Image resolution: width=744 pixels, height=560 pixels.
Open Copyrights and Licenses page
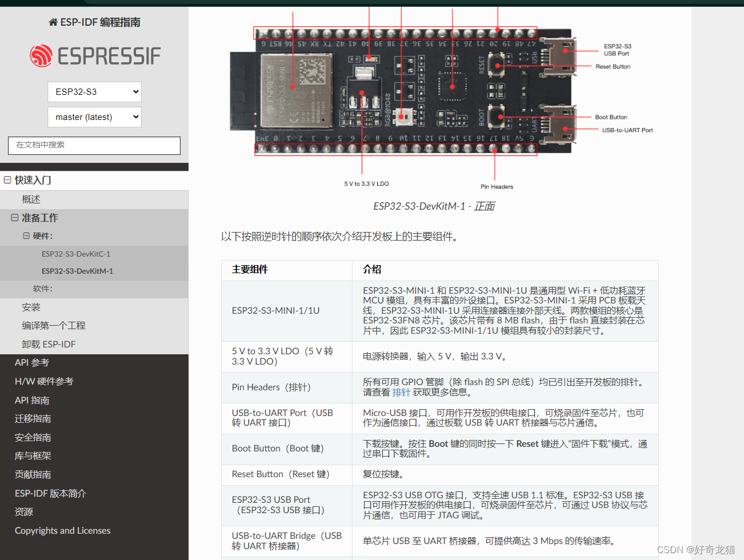(62, 530)
